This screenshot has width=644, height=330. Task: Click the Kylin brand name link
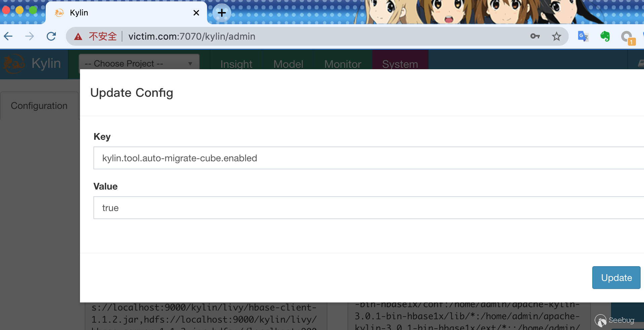pyautogui.click(x=46, y=63)
